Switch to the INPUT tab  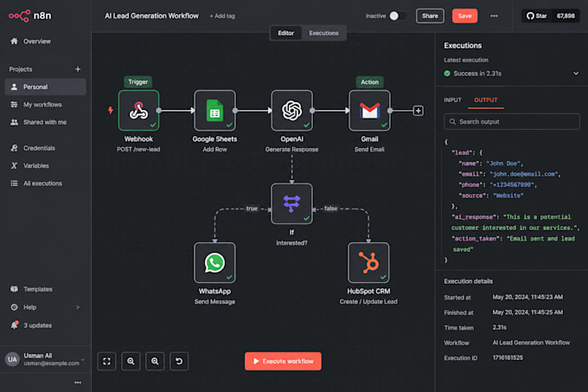click(452, 100)
